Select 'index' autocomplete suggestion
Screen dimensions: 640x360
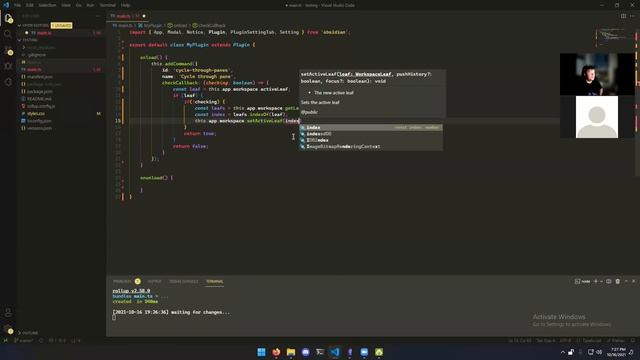point(371,127)
